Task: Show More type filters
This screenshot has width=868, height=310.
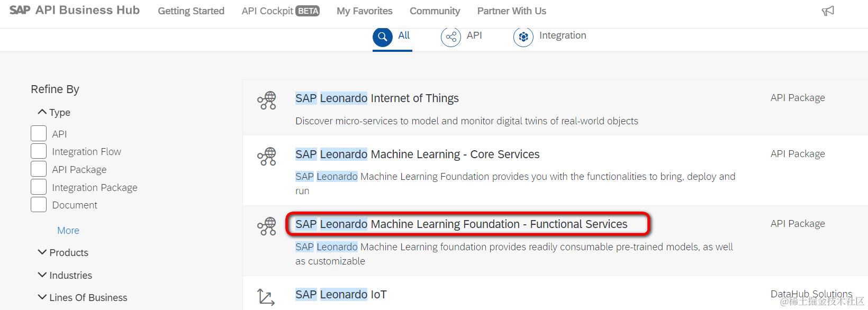Action: point(68,231)
